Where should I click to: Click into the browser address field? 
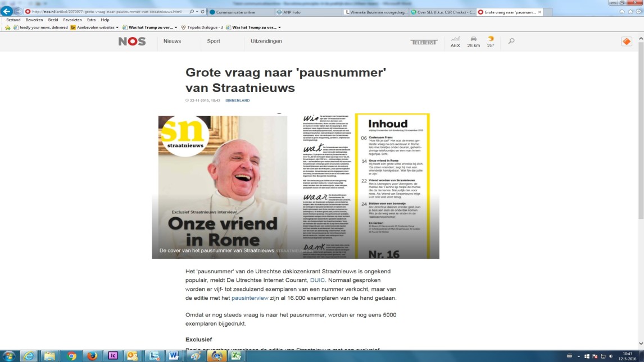click(x=107, y=12)
